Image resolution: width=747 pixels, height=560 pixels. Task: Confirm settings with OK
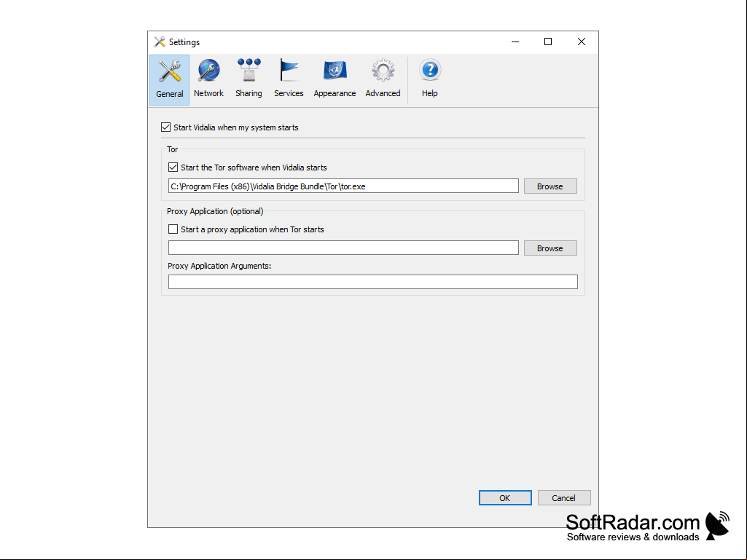pyautogui.click(x=505, y=497)
